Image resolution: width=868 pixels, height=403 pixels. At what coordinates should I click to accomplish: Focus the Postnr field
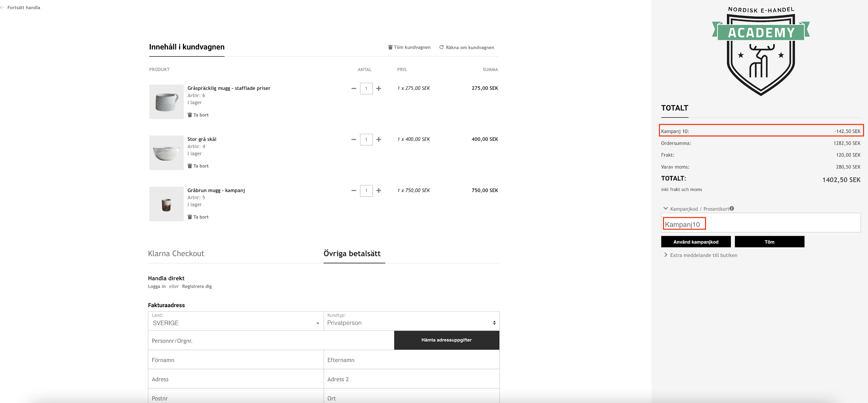coord(236,396)
